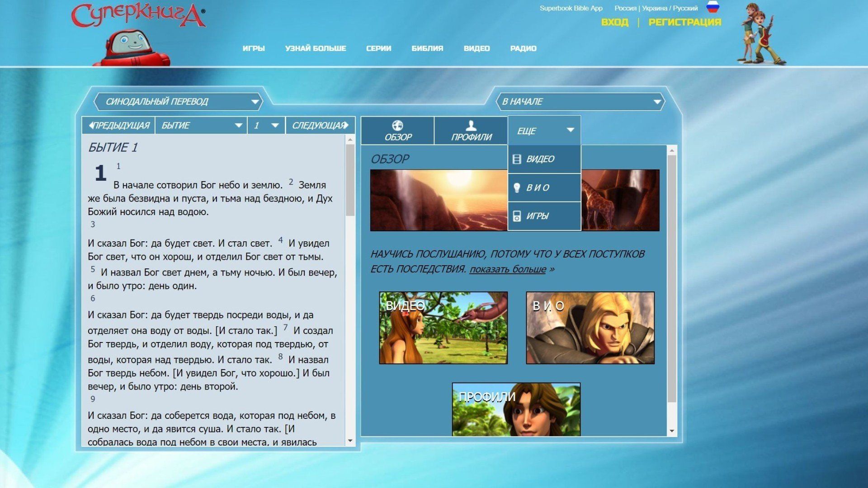Screen dimensions: 868x488
Task: Collapse the Еще dropdown menu
Action: pos(544,131)
